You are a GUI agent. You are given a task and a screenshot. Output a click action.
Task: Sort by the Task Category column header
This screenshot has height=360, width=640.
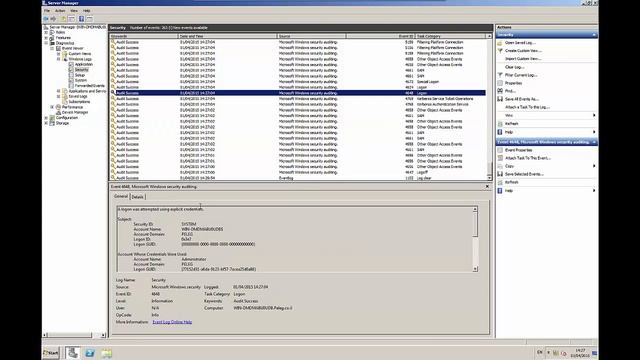450,36
